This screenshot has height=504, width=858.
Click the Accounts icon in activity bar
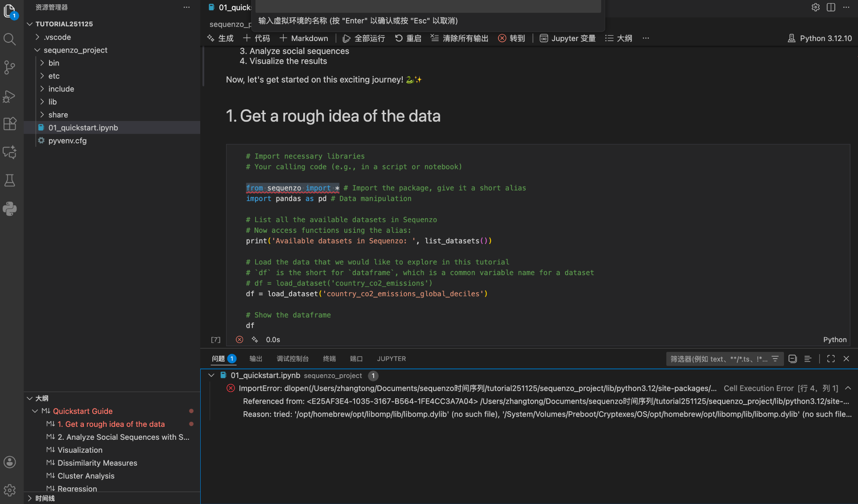coord(9,462)
